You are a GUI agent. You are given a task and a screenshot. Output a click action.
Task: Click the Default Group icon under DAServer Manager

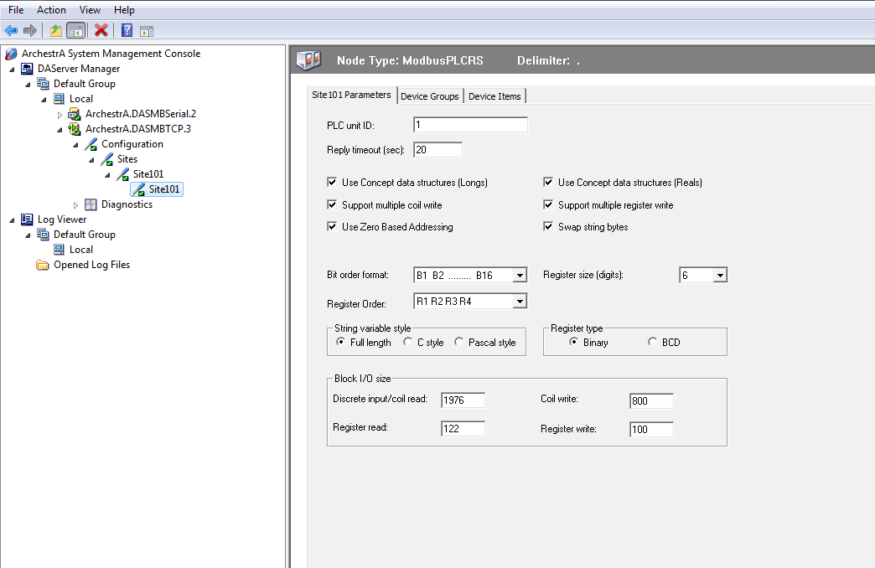[42, 84]
